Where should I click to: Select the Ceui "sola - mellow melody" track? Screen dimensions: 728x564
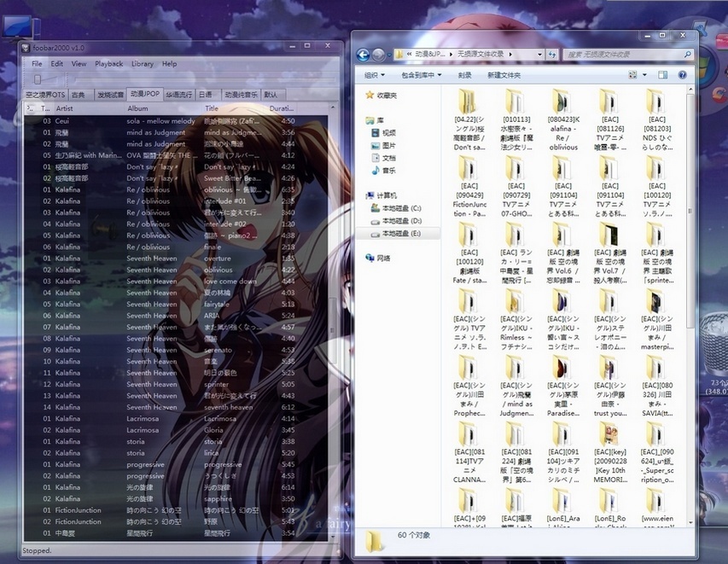pos(177,120)
